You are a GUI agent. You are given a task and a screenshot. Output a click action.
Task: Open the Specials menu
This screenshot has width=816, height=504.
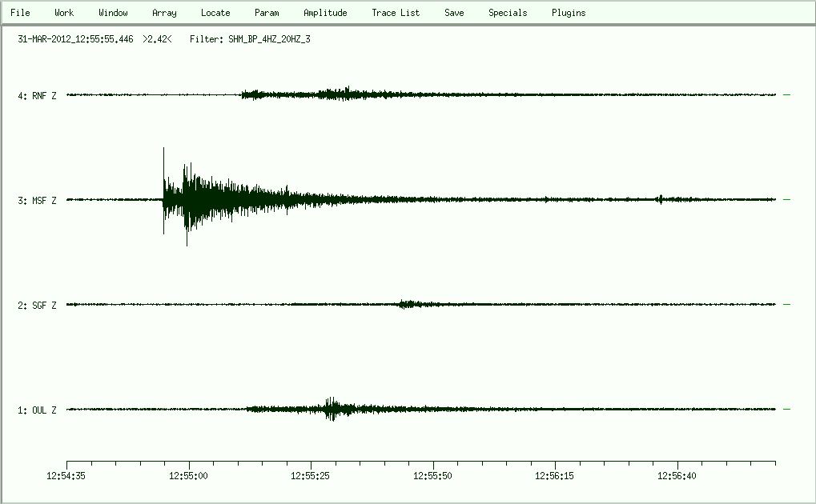click(508, 13)
